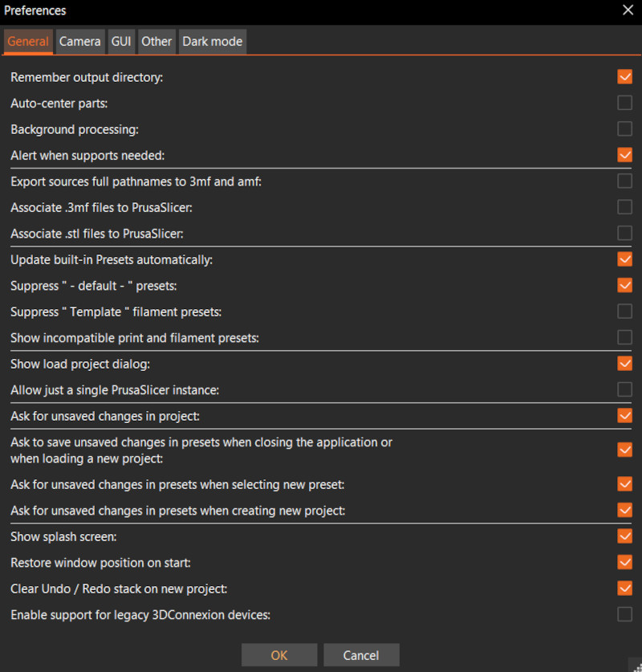Image resolution: width=642 pixels, height=672 pixels.
Task: Disable Clear Undo / Redo stack checkbox
Action: 624,589
